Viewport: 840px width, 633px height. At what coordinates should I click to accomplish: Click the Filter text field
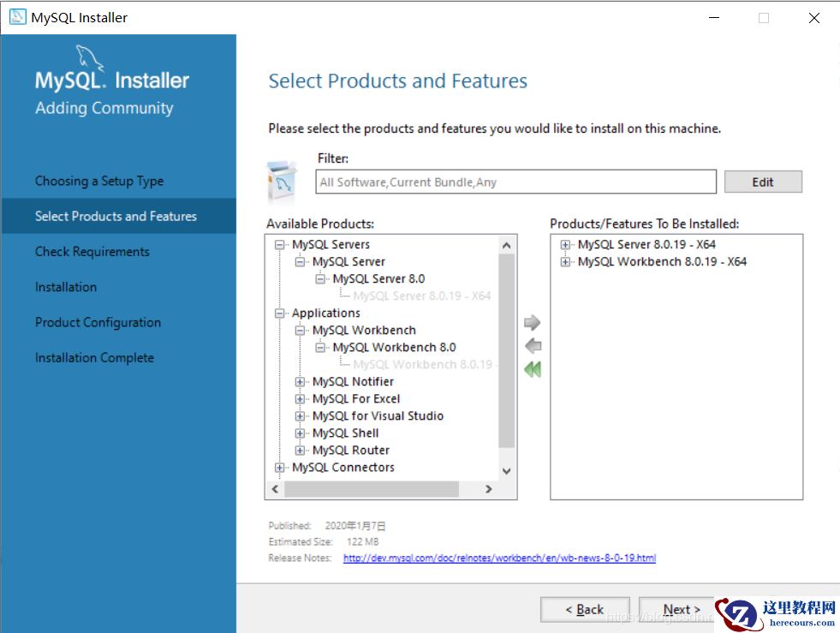tap(515, 182)
